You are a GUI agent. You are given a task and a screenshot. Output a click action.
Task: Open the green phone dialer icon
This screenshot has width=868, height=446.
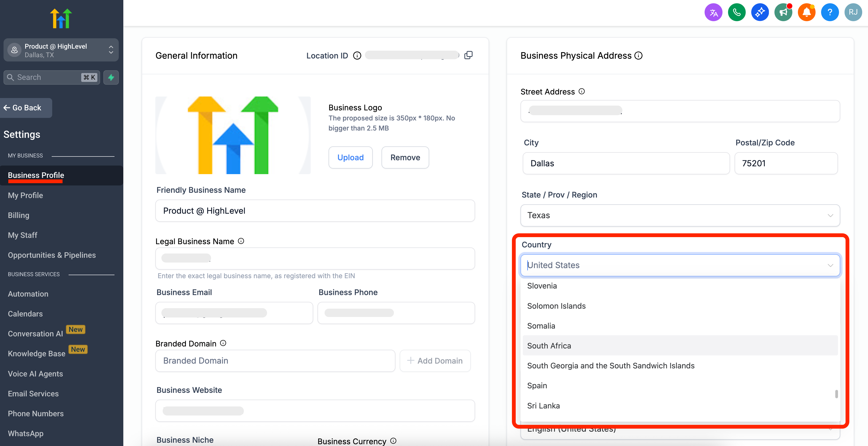736,12
